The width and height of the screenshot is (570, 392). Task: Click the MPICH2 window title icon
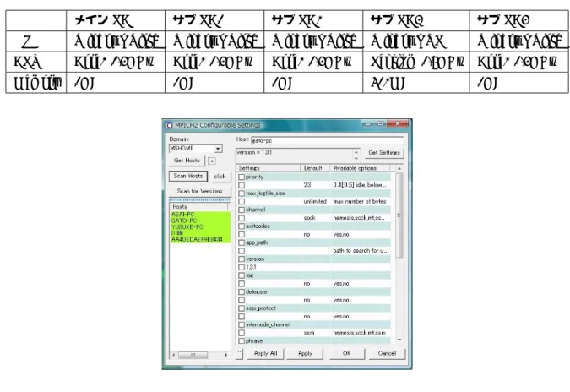[168, 125]
